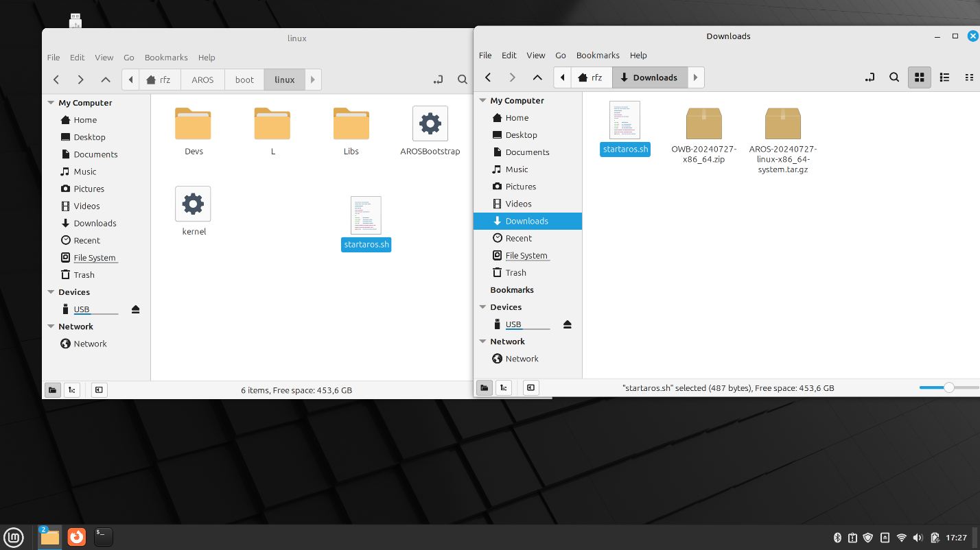The height and width of the screenshot is (550, 980).
Task: Collapse Devices section in linux window sidebar
Action: [x=50, y=292]
